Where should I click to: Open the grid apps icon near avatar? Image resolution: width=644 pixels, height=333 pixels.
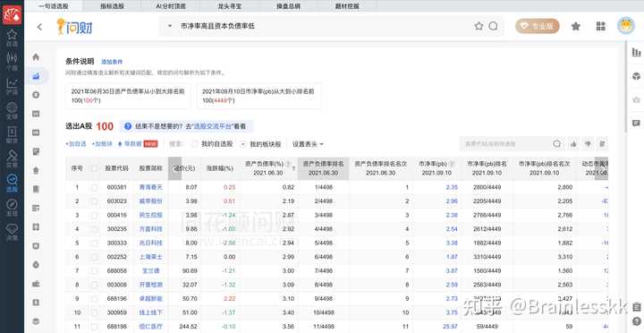pyautogui.click(x=601, y=26)
